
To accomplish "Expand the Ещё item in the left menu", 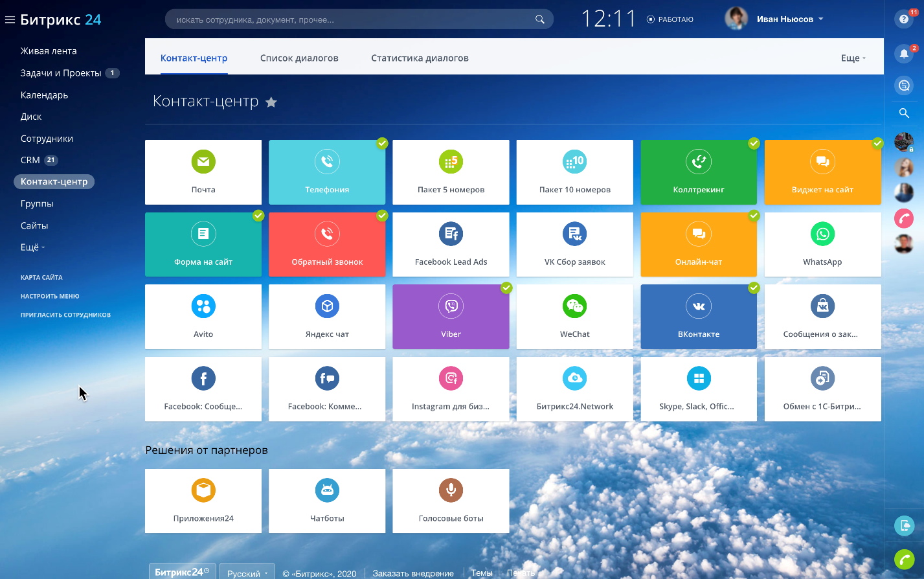I will [33, 247].
